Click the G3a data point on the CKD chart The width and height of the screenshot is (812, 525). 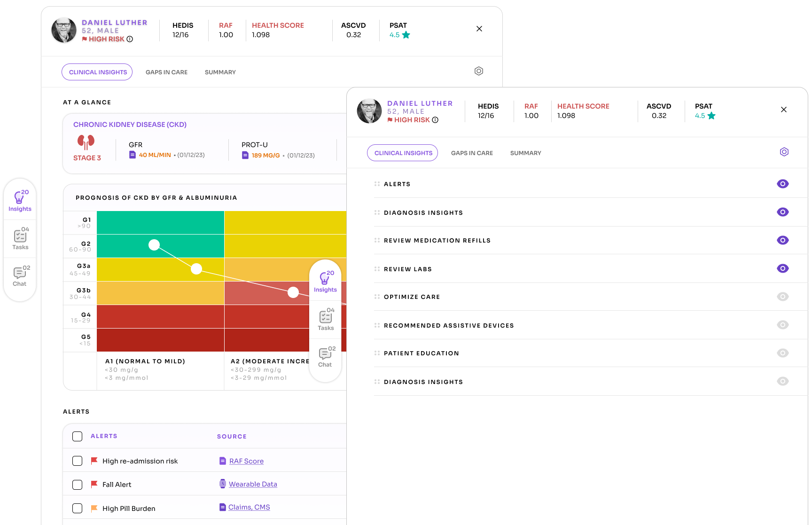[196, 268]
